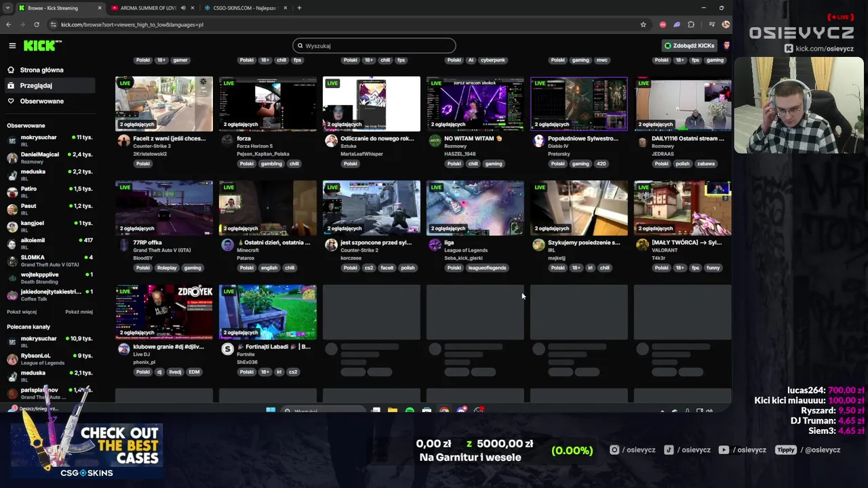Open the Windows Start button
Viewport: 868px width, 488px height.
click(x=271, y=410)
